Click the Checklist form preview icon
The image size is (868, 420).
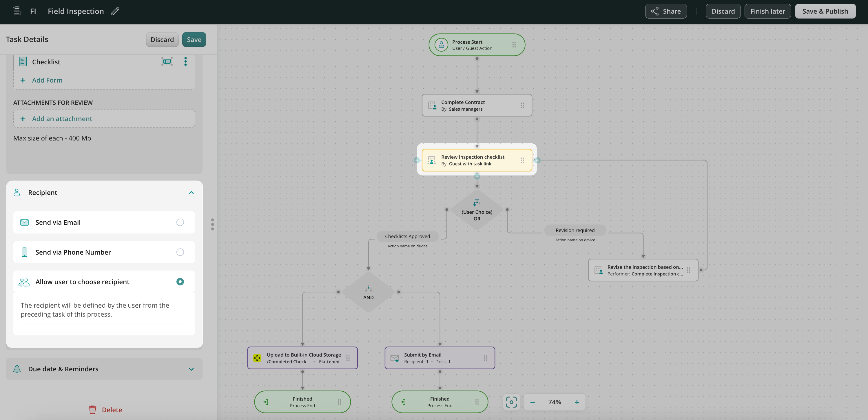[x=167, y=61]
